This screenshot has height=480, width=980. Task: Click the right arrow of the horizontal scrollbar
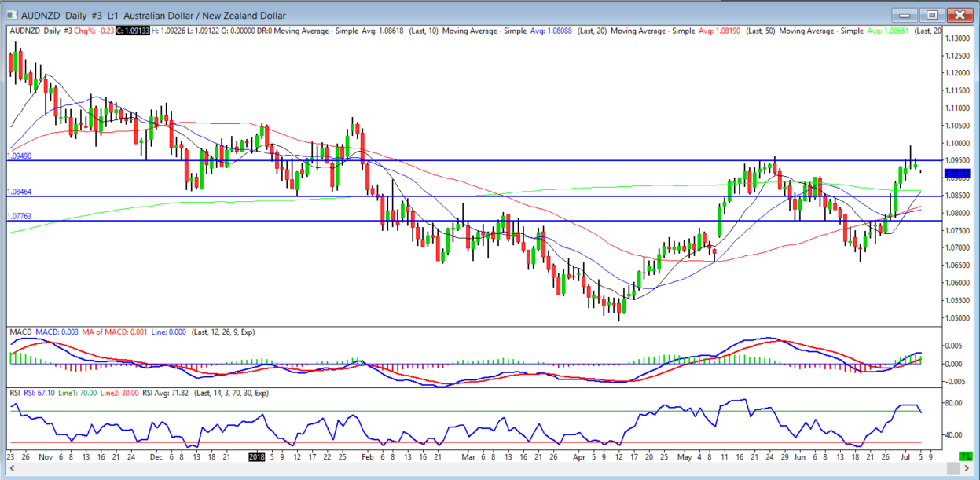(967, 468)
